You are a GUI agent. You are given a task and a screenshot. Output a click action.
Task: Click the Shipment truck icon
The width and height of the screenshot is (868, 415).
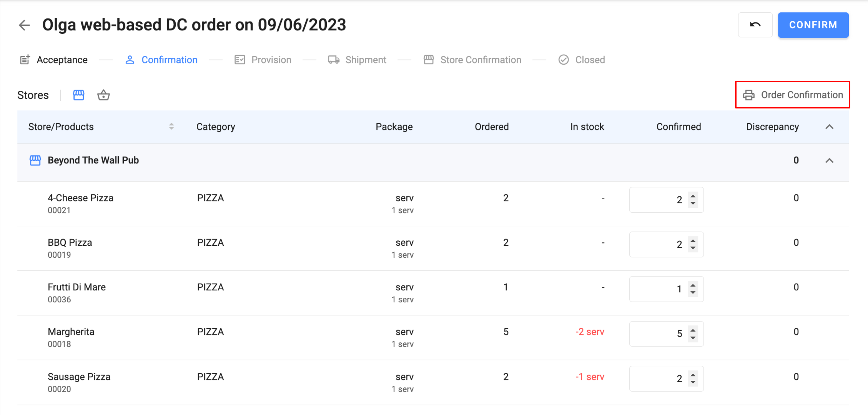coord(333,60)
